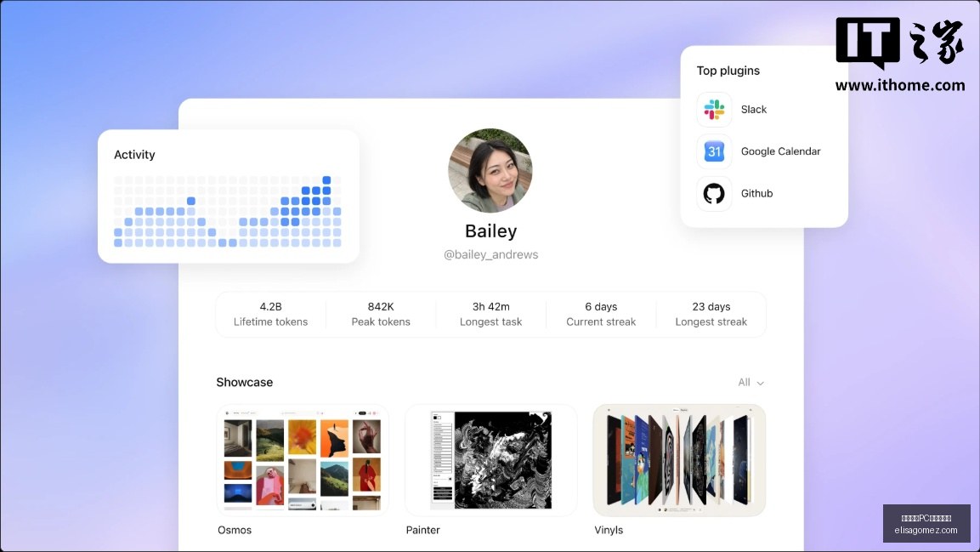Select the 4.2B Lifetime tokens stat

tap(270, 315)
